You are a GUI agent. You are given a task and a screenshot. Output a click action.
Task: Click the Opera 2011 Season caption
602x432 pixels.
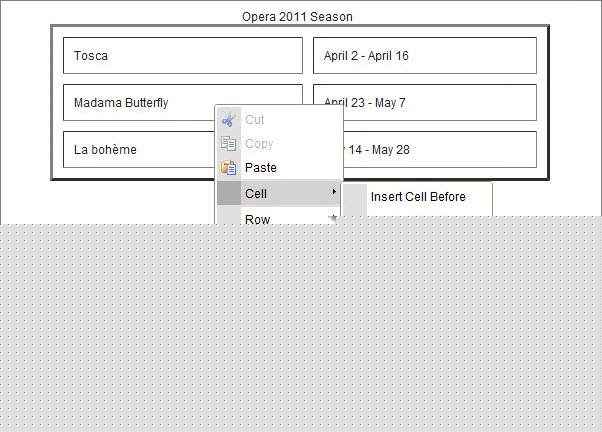click(297, 17)
